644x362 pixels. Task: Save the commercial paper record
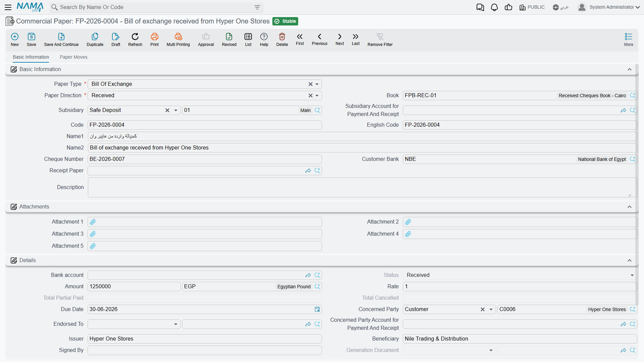[32, 40]
